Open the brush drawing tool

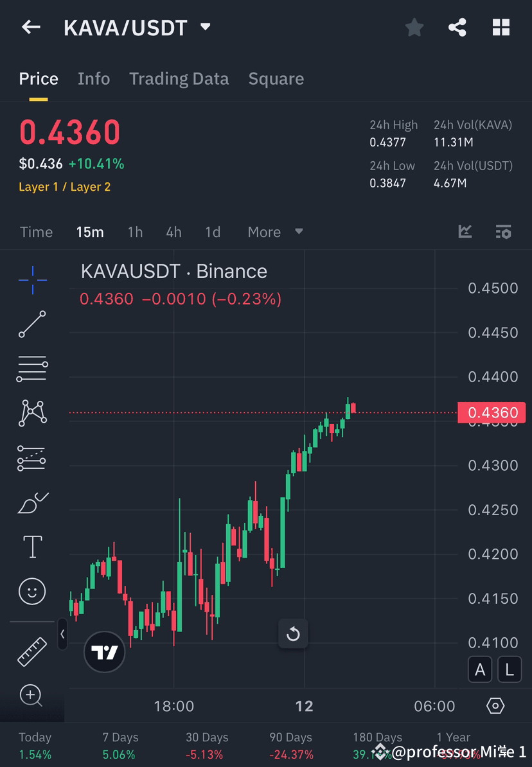32,502
